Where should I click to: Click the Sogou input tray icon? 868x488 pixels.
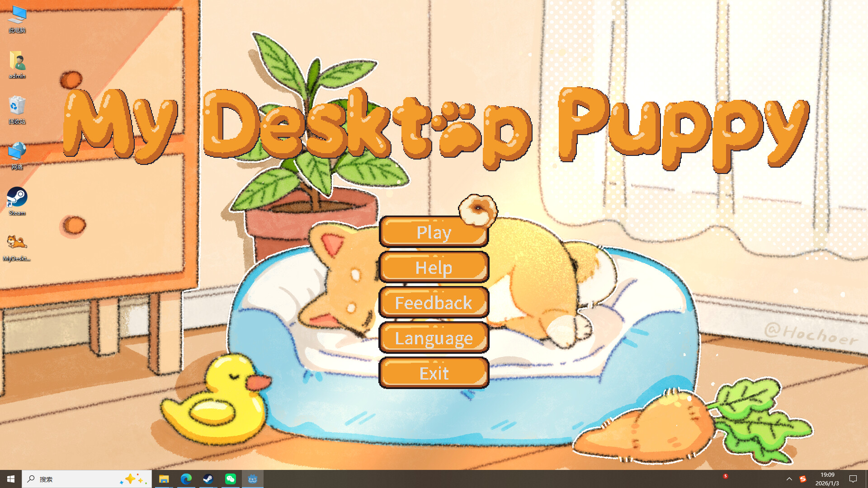point(804,479)
